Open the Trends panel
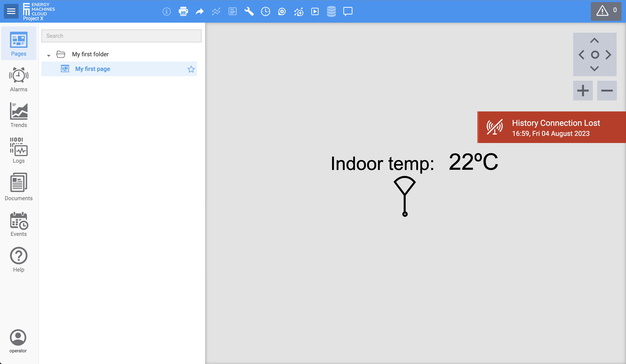The image size is (626, 364). [19, 115]
